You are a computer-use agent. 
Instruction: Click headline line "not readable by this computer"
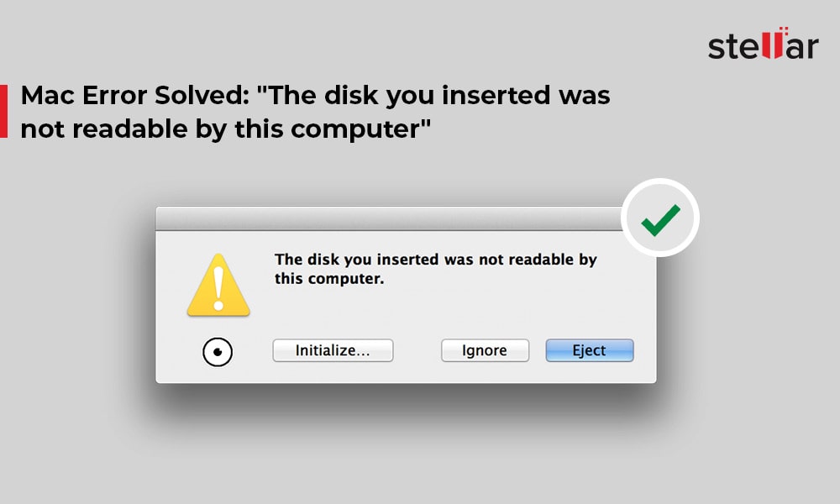[225, 129]
